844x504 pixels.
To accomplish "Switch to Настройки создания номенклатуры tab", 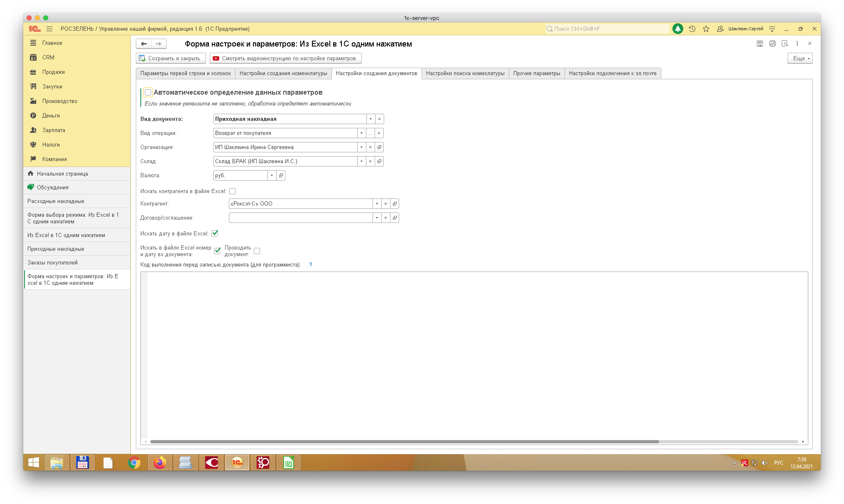I will coord(283,73).
